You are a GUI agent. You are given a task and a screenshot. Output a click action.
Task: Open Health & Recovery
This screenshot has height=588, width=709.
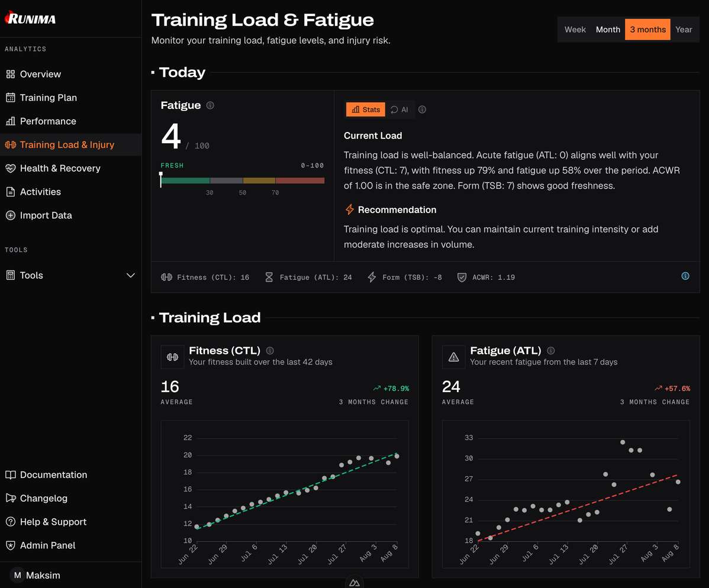[x=70, y=168]
